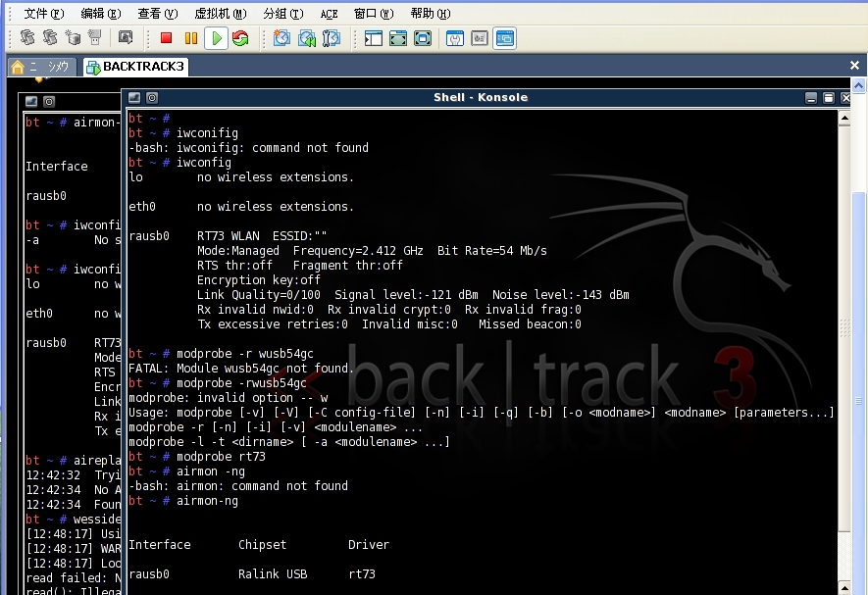
Task: Click the screen capture toolbar icon
Action: point(126,37)
